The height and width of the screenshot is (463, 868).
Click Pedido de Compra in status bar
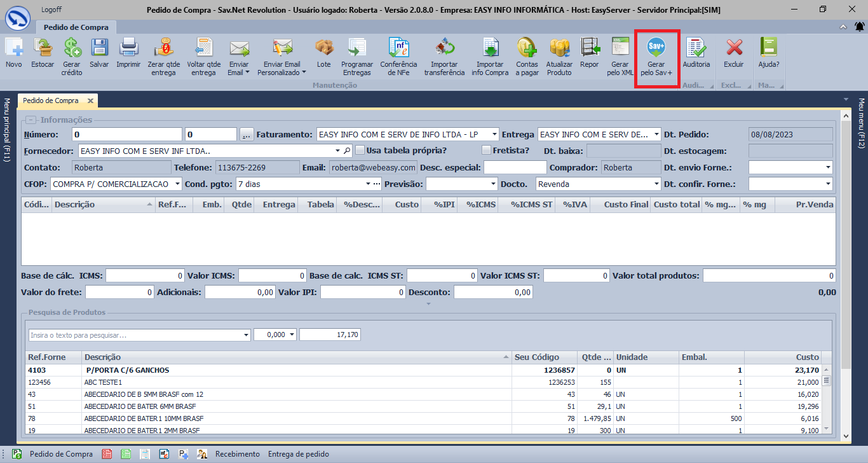61,454
